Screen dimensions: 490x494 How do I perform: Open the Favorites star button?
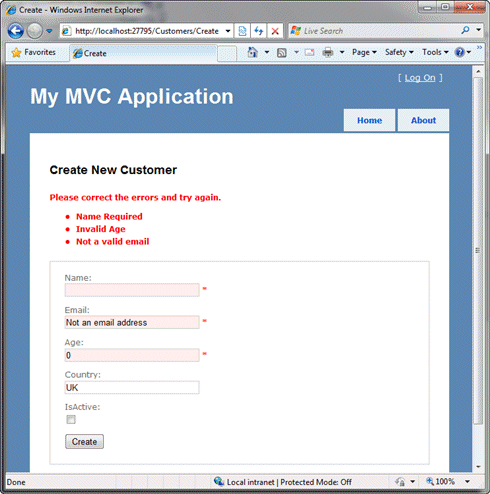tap(34, 52)
